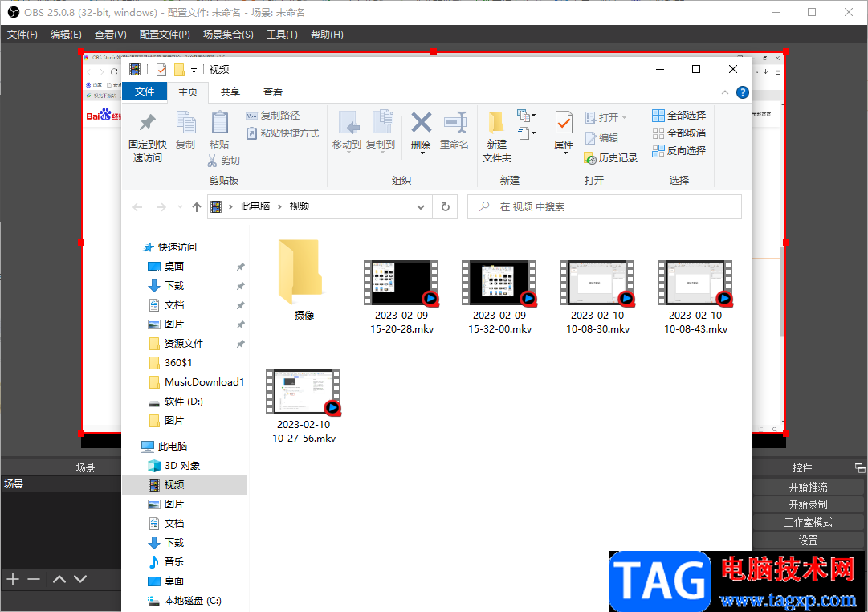Open OBS 编辑(E) menu
This screenshot has width=868, height=612.
(x=66, y=35)
